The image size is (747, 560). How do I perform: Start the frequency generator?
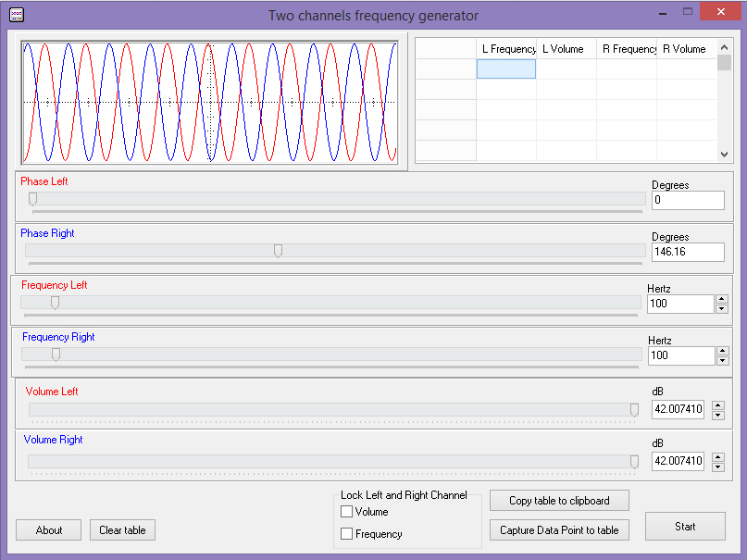(x=685, y=526)
